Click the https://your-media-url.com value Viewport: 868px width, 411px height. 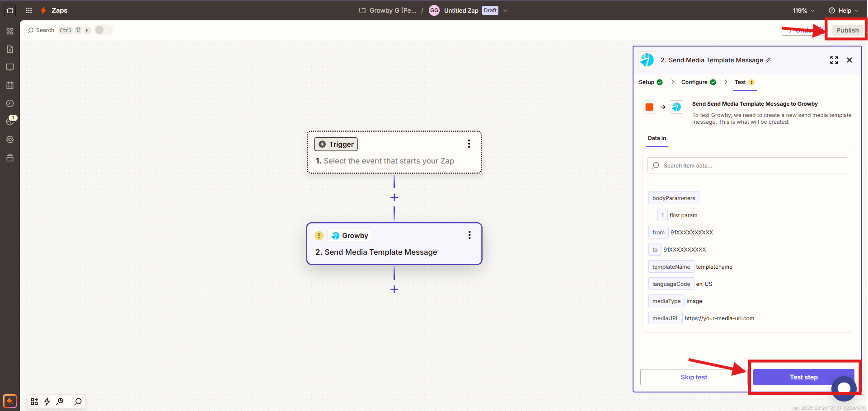[719, 318]
